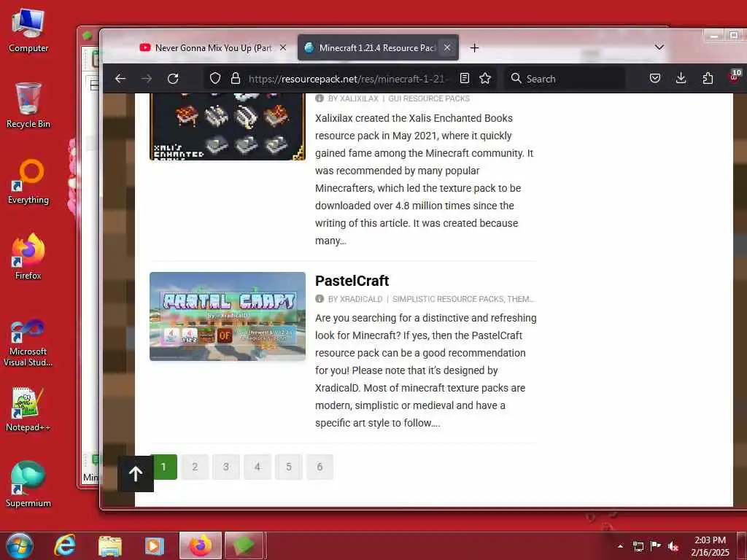Open the clock showing 2:03 PM
Viewport: 747px width, 560px height.
[x=710, y=546]
